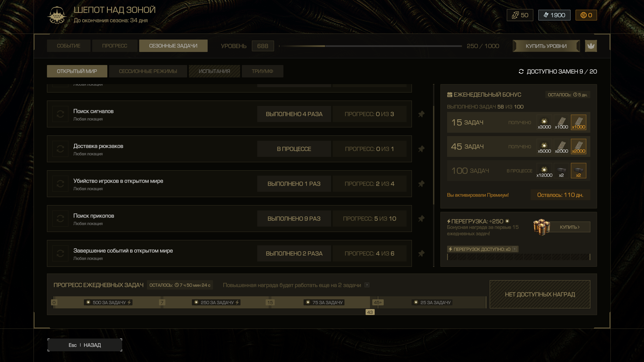The height and width of the screenshot is (362, 644).
Task: Click the 250 за задачу segment
Action: pyautogui.click(x=216, y=302)
